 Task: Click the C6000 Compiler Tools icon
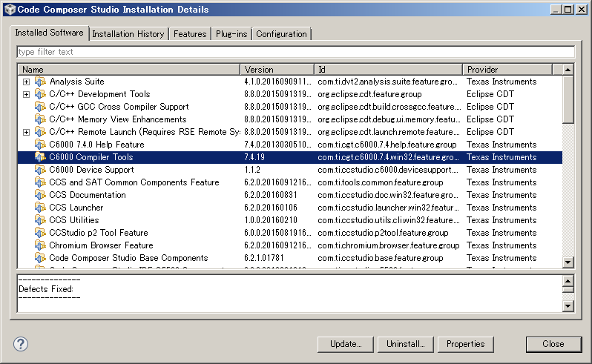(40, 157)
